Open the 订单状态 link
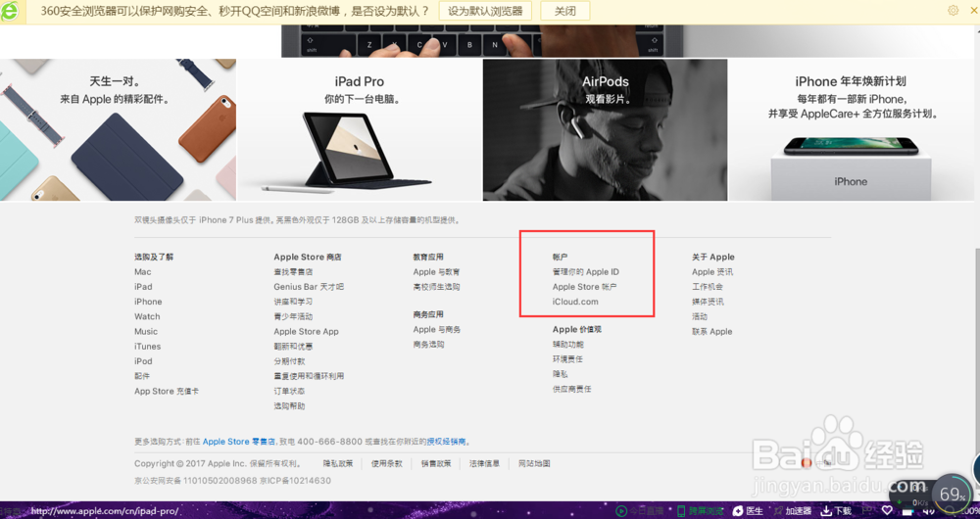Viewport: 980px width, 519px height. tap(289, 391)
